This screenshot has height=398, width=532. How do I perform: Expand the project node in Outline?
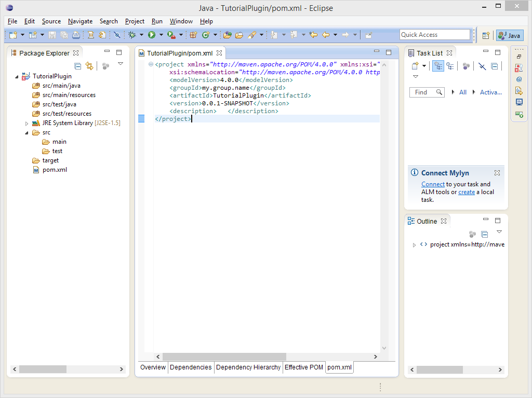click(x=414, y=245)
